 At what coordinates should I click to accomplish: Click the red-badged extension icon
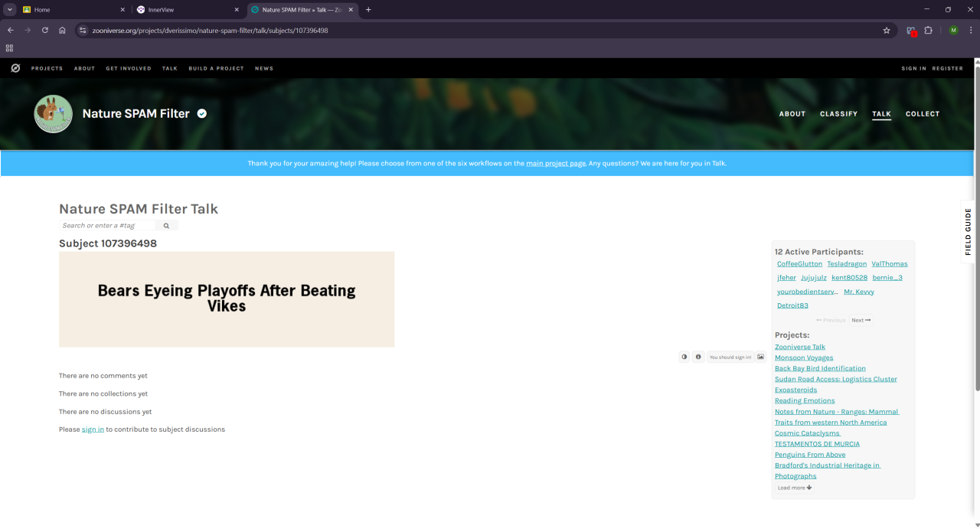point(911,31)
